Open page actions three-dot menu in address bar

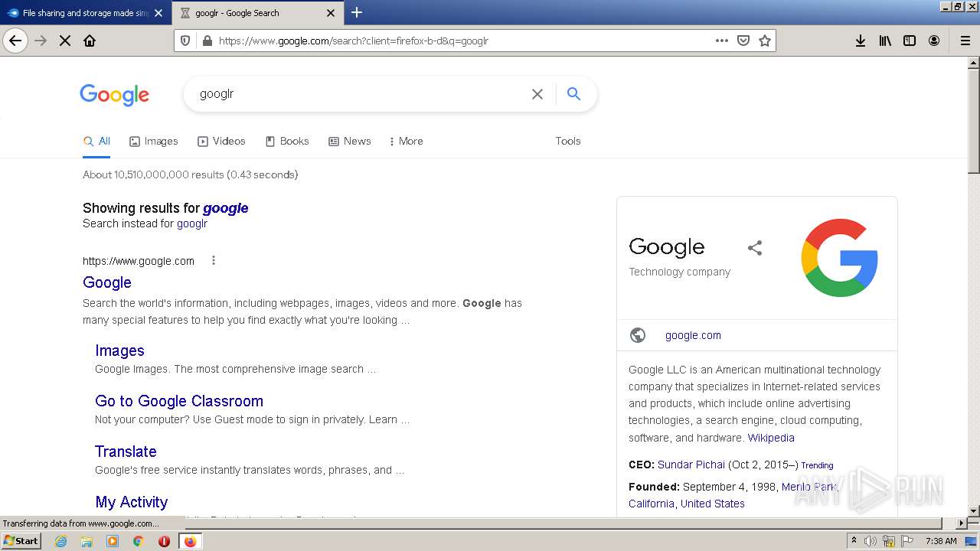(x=721, y=41)
